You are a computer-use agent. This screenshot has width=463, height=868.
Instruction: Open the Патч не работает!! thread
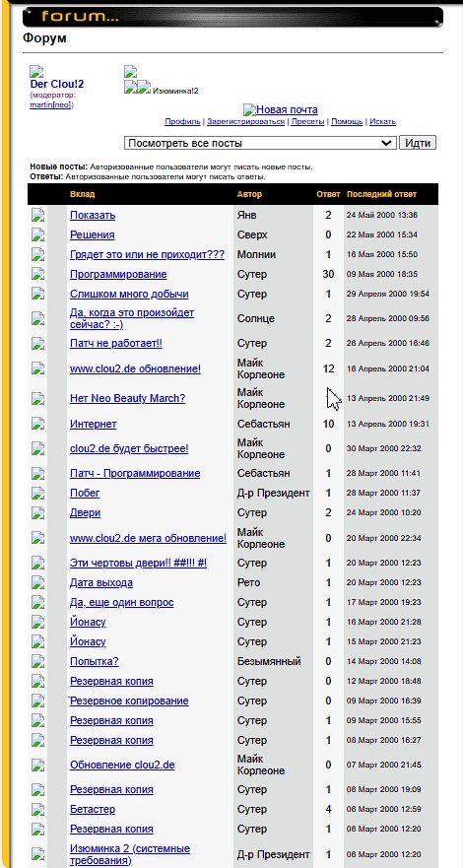tap(116, 343)
